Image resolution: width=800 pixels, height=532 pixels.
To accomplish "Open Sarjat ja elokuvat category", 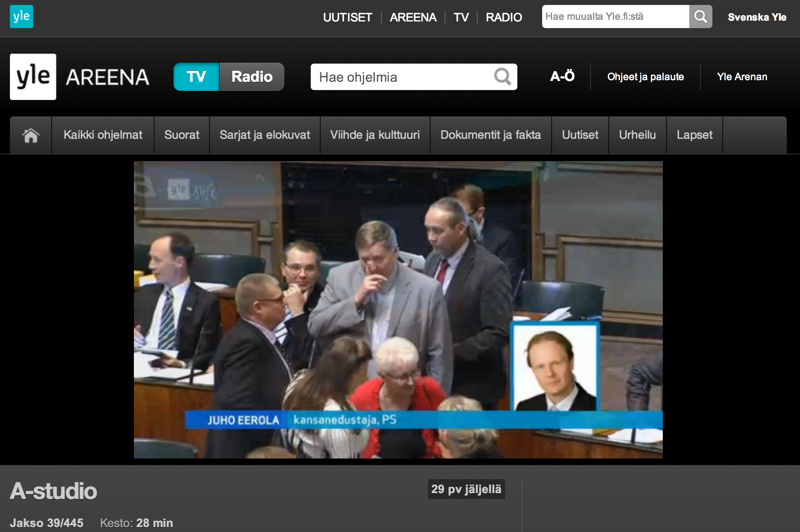I will pos(265,135).
